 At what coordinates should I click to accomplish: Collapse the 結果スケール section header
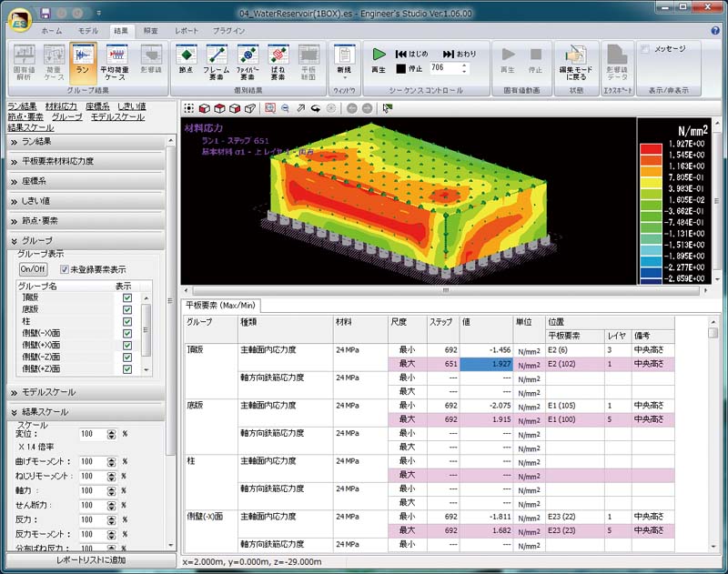[x=86, y=412]
